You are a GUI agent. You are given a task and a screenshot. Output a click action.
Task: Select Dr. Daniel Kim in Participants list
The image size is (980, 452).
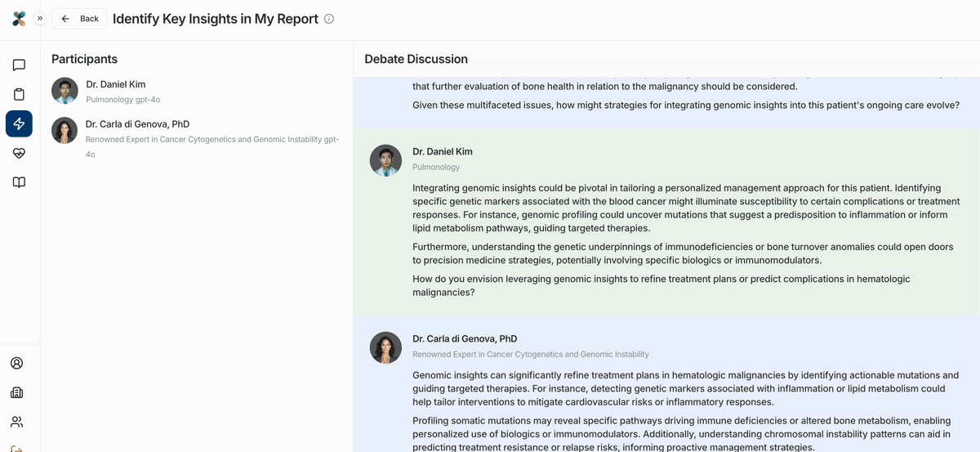click(x=116, y=84)
